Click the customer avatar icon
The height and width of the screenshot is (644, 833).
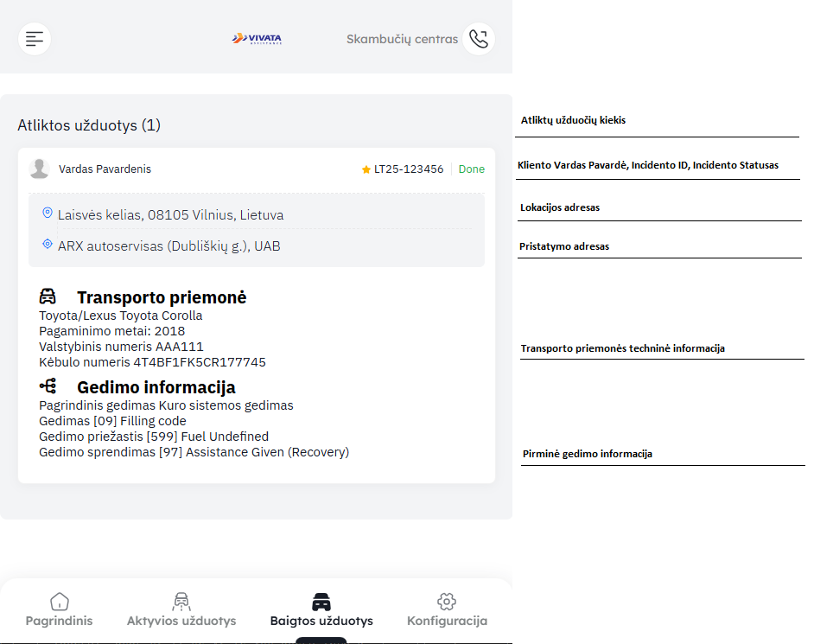click(x=39, y=169)
